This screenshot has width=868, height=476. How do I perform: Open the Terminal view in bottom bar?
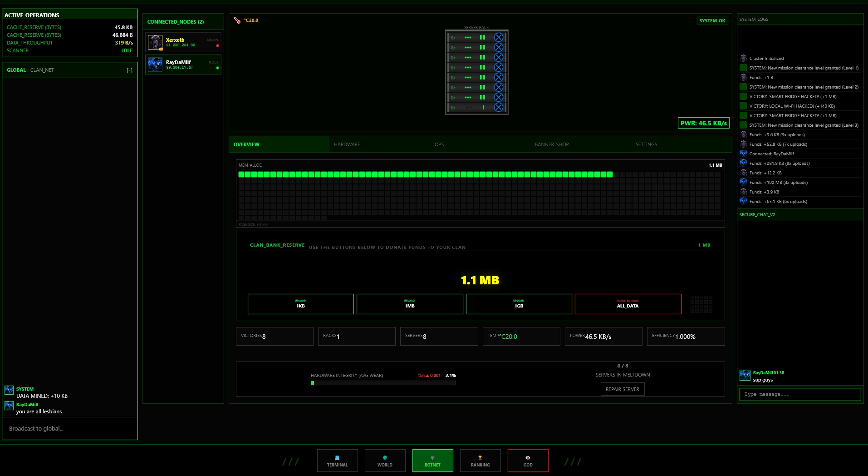337,461
